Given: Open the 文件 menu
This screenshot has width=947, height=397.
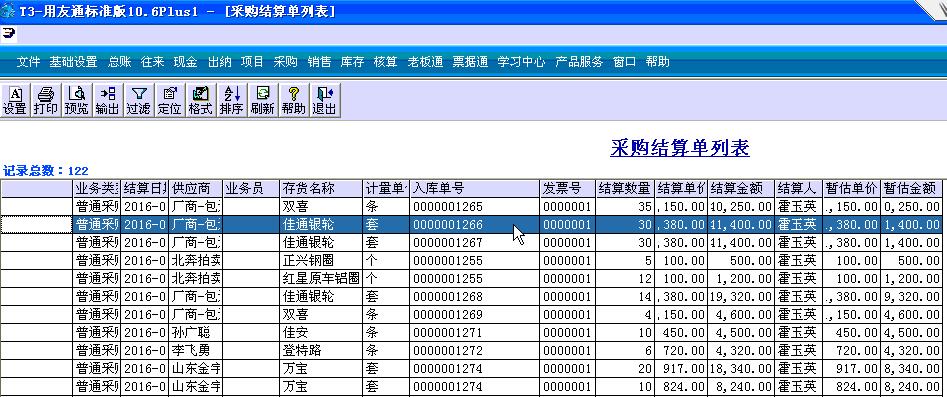Looking at the screenshot, I should click(x=28, y=62).
